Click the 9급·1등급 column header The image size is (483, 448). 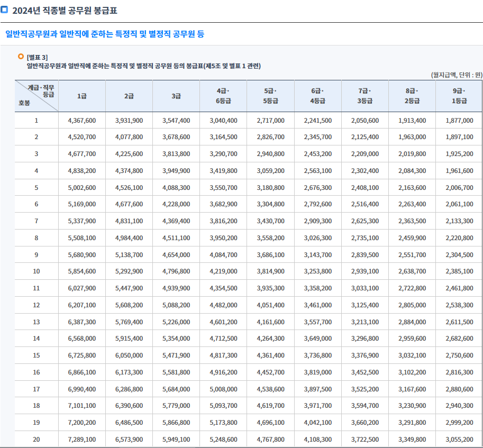pos(459,96)
